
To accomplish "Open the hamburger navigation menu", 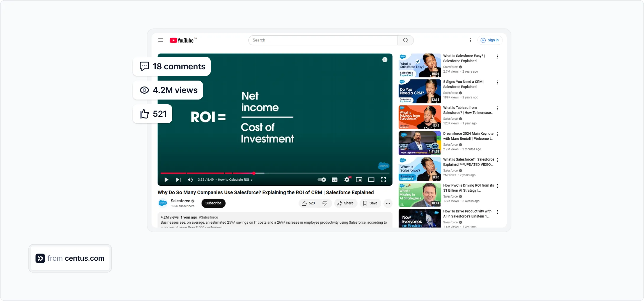I will click(x=160, y=40).
